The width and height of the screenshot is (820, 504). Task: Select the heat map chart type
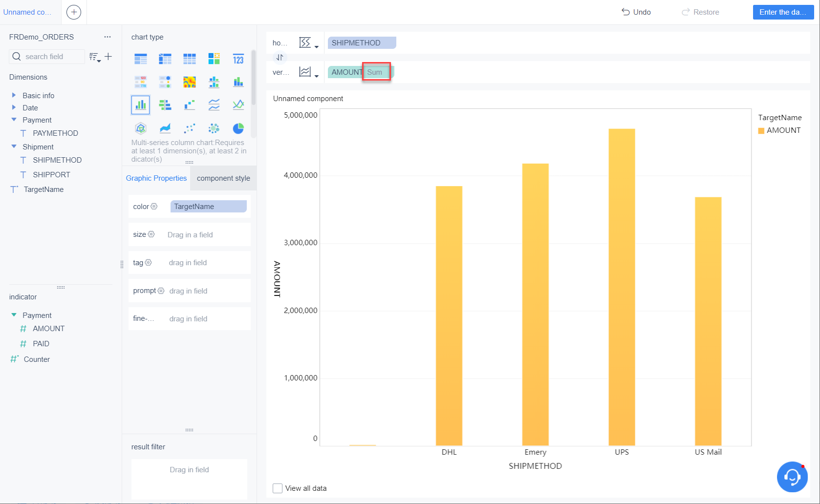[190, 82]
